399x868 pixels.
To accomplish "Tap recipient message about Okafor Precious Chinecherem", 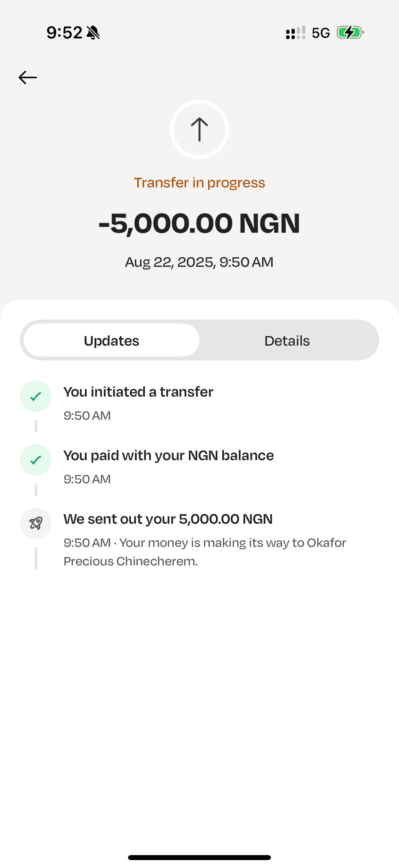I will (204, 552).
